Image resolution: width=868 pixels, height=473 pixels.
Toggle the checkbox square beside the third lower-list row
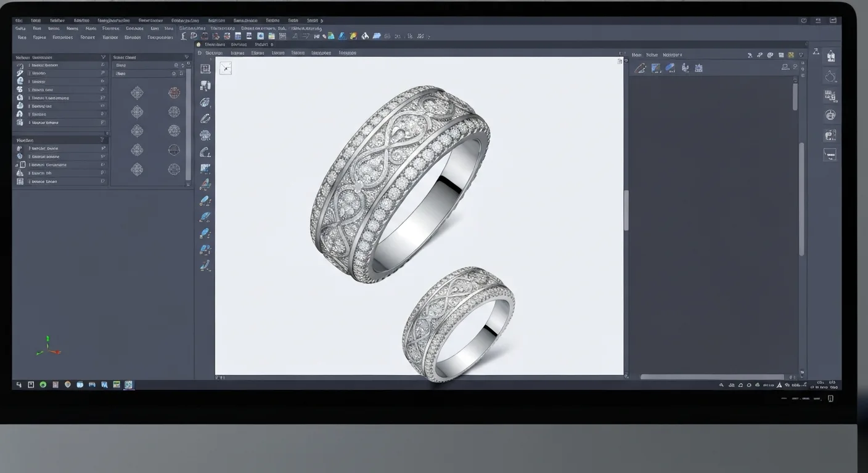tap(22, 165)
